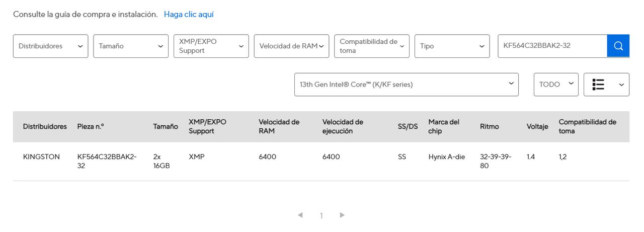The image size is (644, 232).
Task: Go to previous page arrow
Action: pos(300,215)
